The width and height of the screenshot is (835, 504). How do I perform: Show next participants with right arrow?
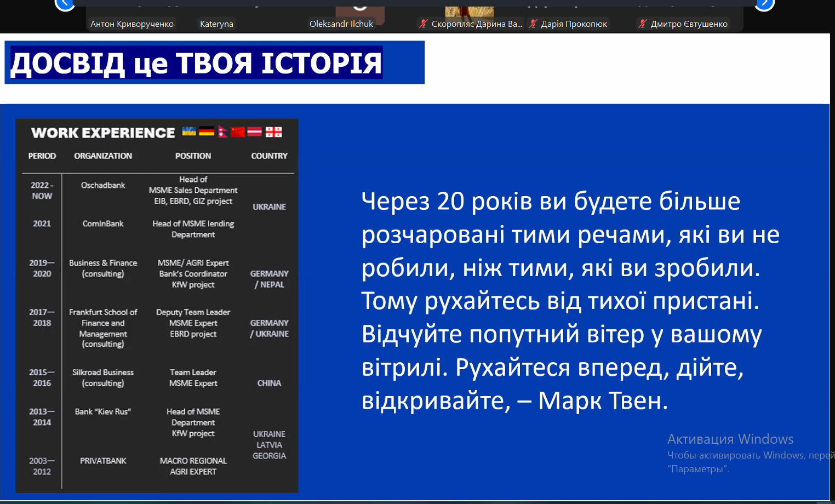764,4
